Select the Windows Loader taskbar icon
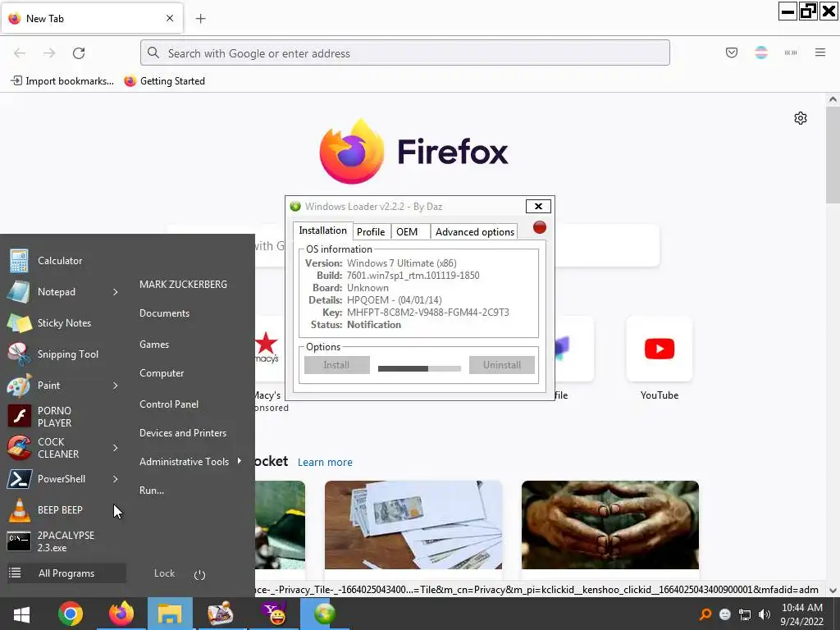Image resolution: width=840 pixels, height=630 pixels. tap(324, 614)
